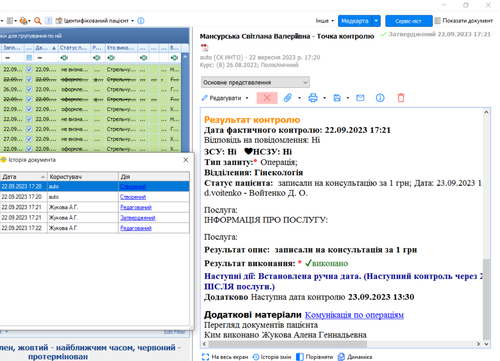
Task: Click the envelope send-mail icon
Action: 360,98
